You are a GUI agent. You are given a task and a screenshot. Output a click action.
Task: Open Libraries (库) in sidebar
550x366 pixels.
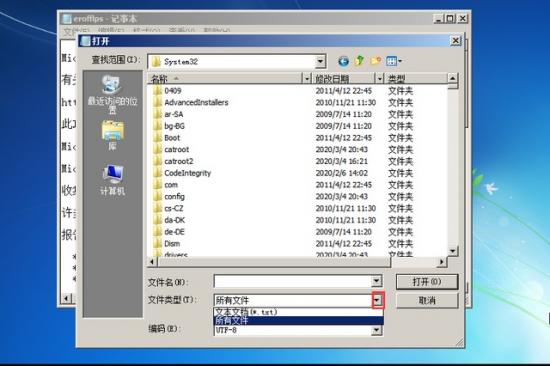112,135
